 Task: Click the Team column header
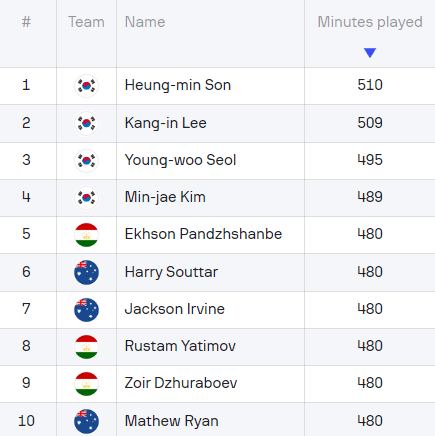point(86,22)
